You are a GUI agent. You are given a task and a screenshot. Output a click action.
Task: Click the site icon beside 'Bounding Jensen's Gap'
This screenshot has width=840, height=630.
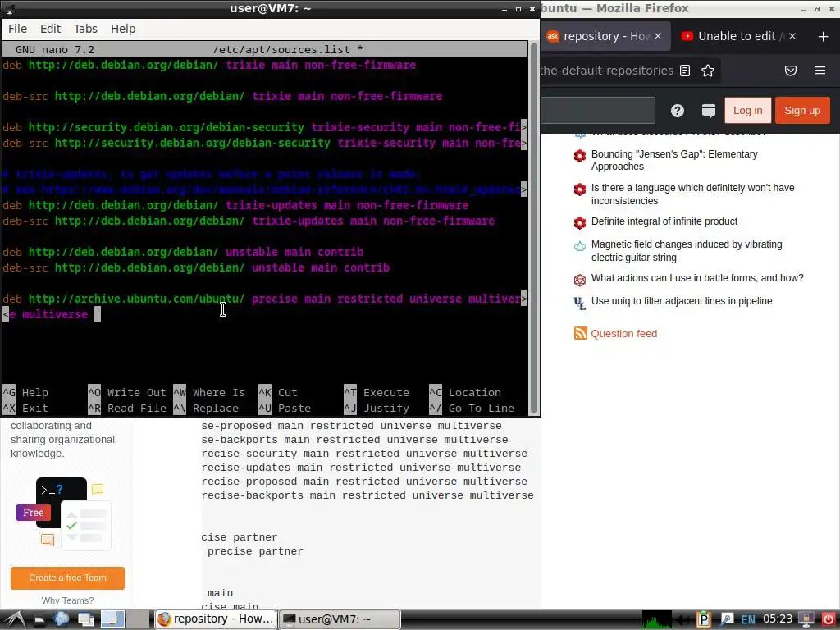tap(580, 155)
